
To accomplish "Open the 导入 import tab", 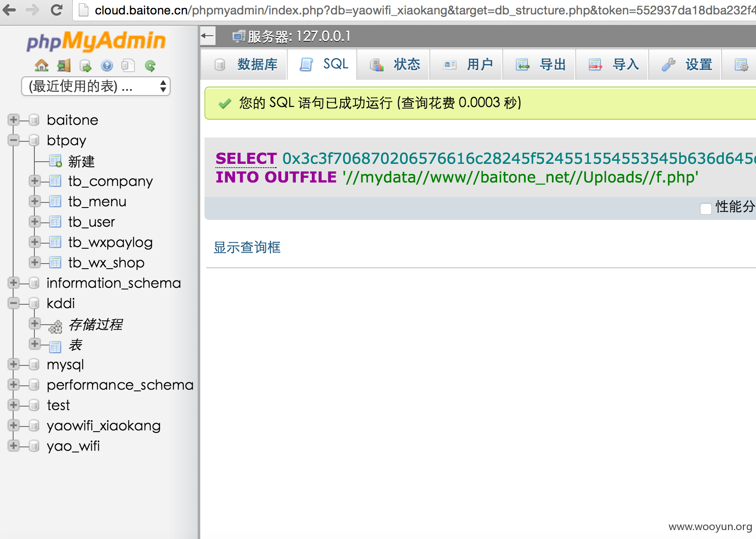I will coord(612,65).
